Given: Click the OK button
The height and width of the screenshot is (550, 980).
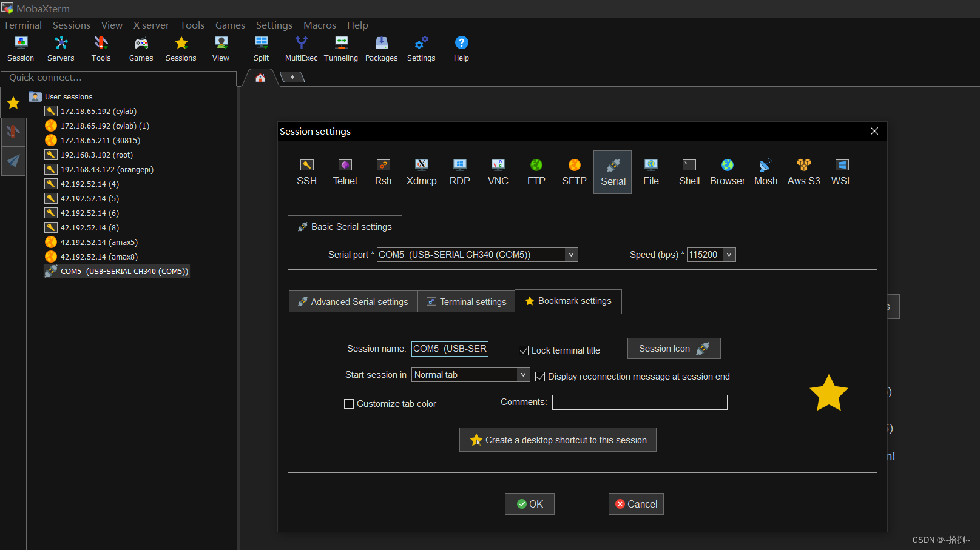Looking at the screenshot, I should 530,504.
